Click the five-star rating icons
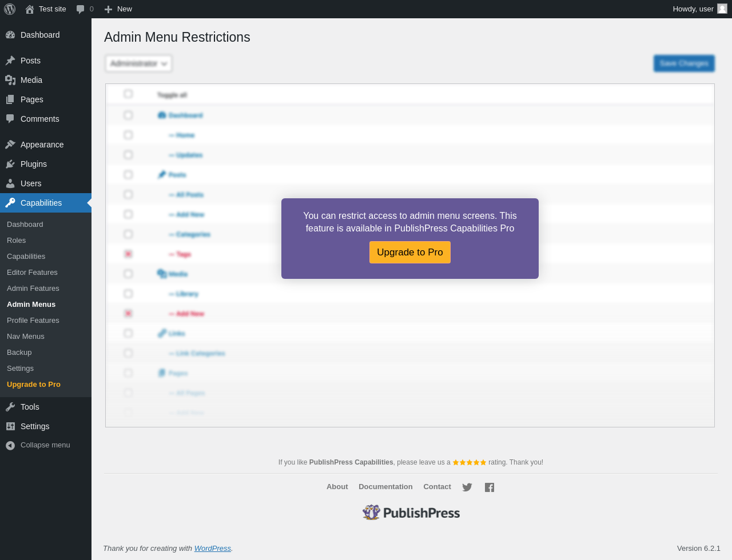This screenshot has height=560, width=732. tap(470, 462)
